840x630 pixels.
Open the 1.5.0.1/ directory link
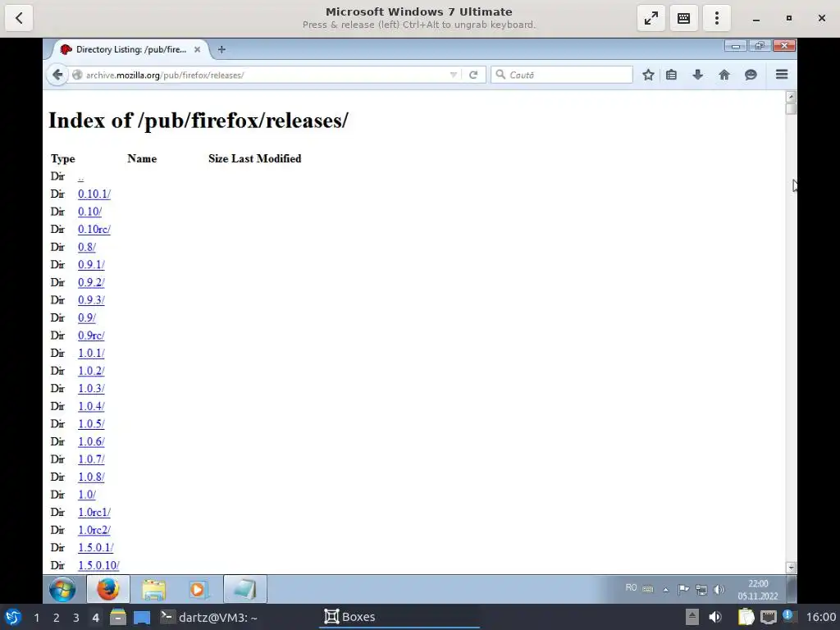tap(95, 547)
